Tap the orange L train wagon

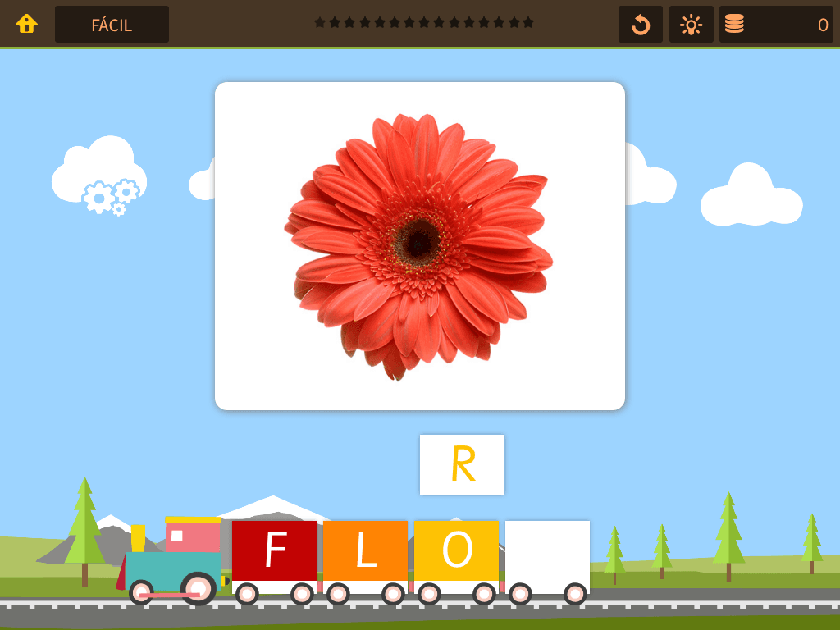click(x=365, y=551)
